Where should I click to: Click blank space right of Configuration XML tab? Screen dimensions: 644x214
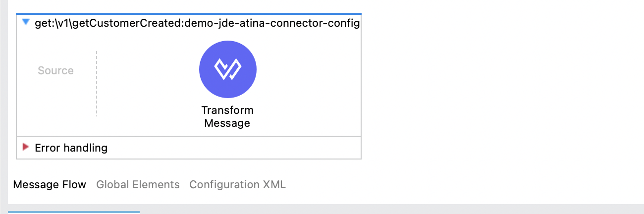tap(446, 185)
